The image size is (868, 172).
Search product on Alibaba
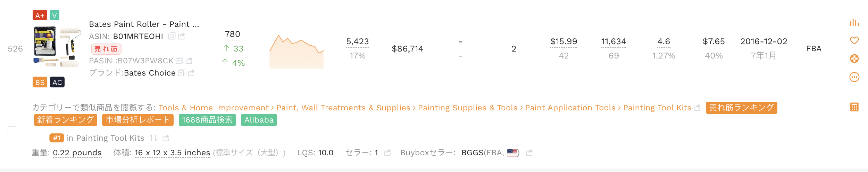pos(259,120)
